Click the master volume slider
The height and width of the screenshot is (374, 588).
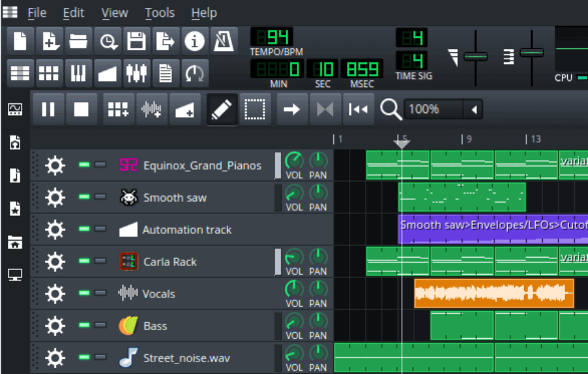pyautogui.click(x=475, y=56)
